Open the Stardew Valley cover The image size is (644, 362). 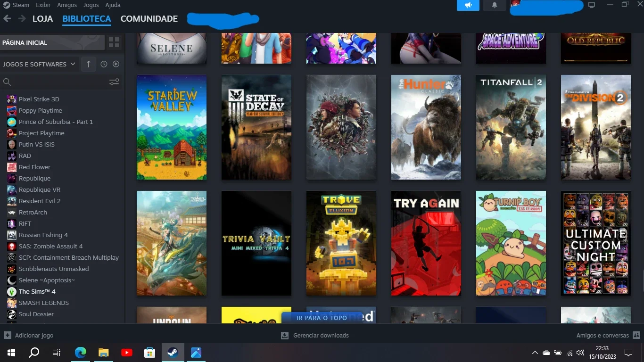pos(172,127)
